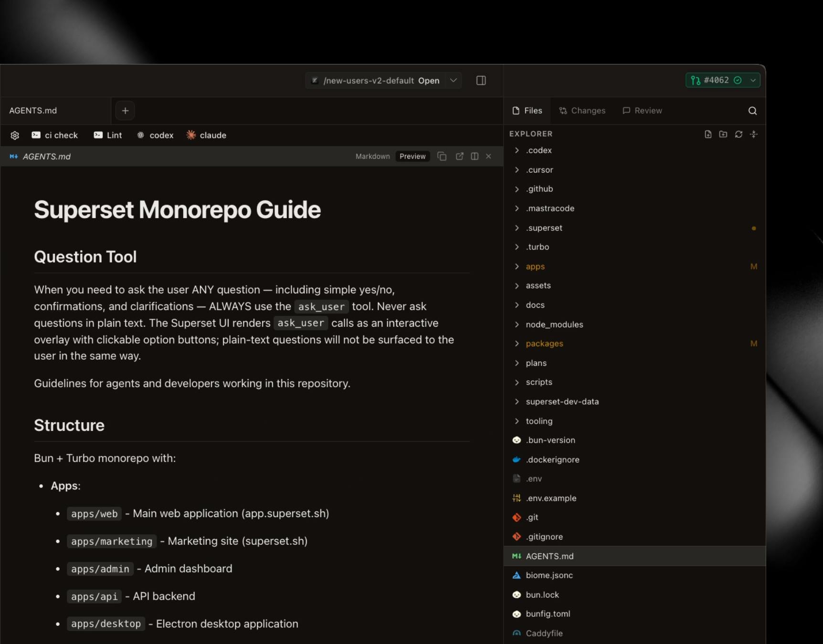Open the .env file
Screen dimensions: 823x644
point(634,479)
